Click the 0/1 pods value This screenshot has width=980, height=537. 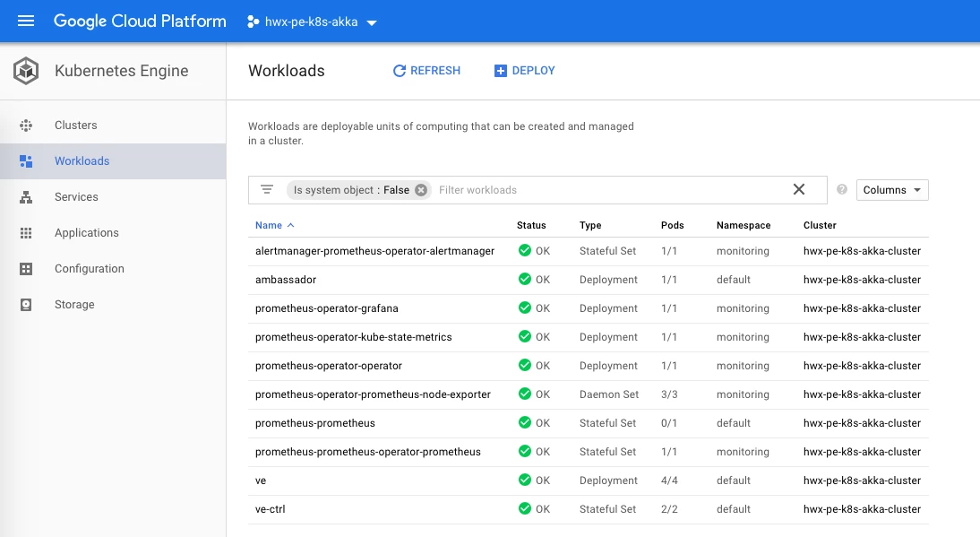(x=669, y=423)
